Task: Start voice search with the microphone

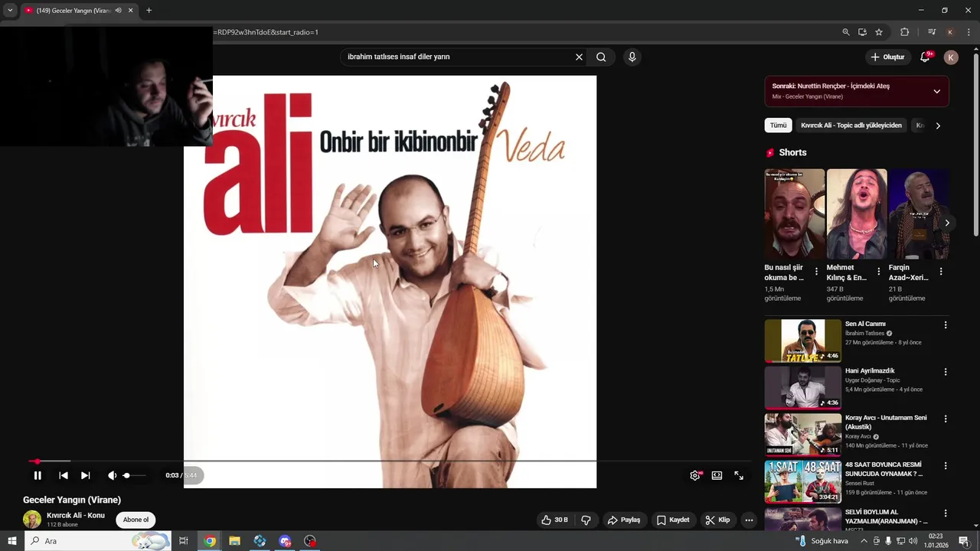Action: tap(632, 57)
